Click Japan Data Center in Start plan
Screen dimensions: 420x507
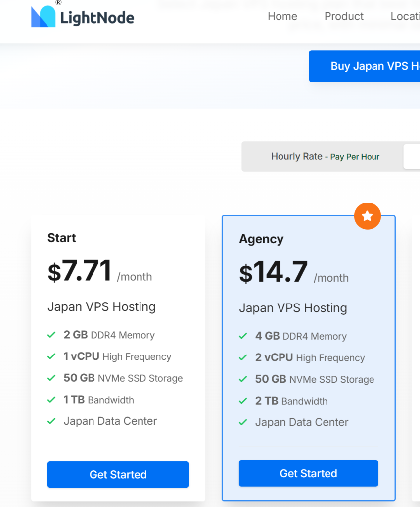[110, 421]
